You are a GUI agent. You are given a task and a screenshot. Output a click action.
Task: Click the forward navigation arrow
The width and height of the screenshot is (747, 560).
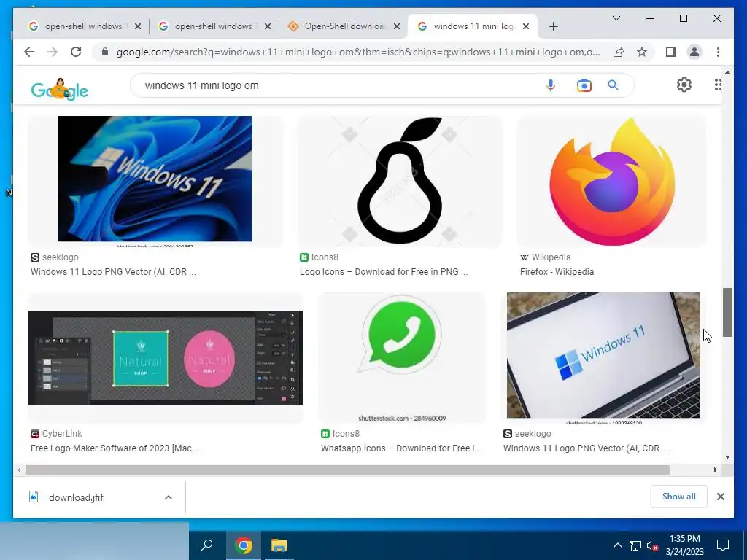click(53, 52)
